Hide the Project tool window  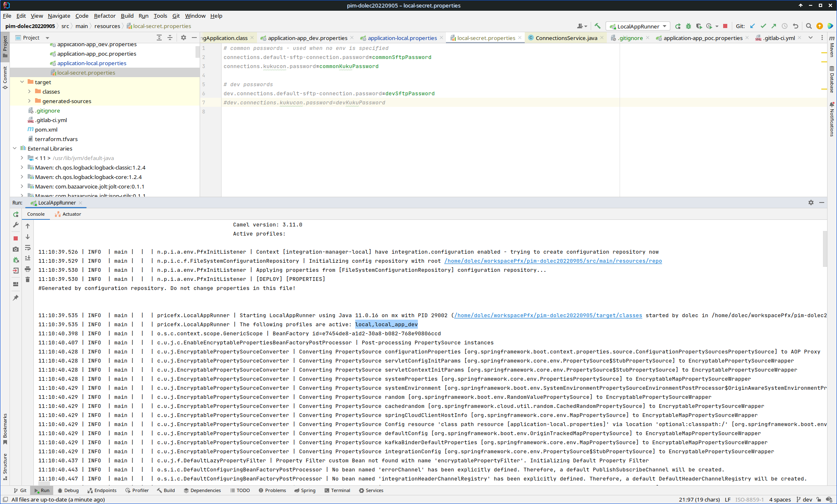point(194,38)
